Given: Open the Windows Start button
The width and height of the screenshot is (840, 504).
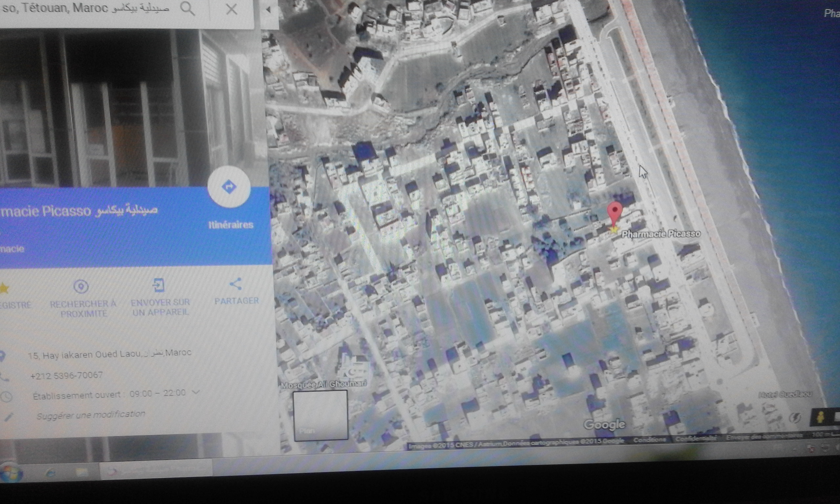Looking at the screenshot, I should click(11, 473).
